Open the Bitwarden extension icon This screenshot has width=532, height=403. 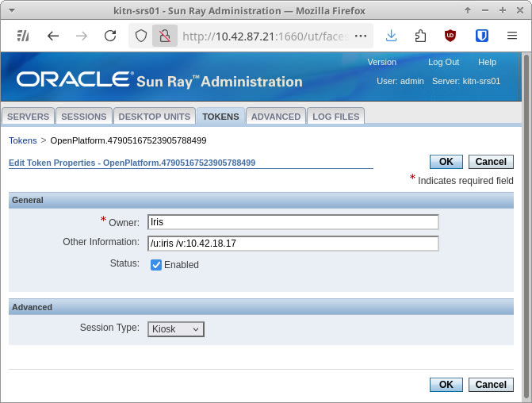tap(481, 36)
